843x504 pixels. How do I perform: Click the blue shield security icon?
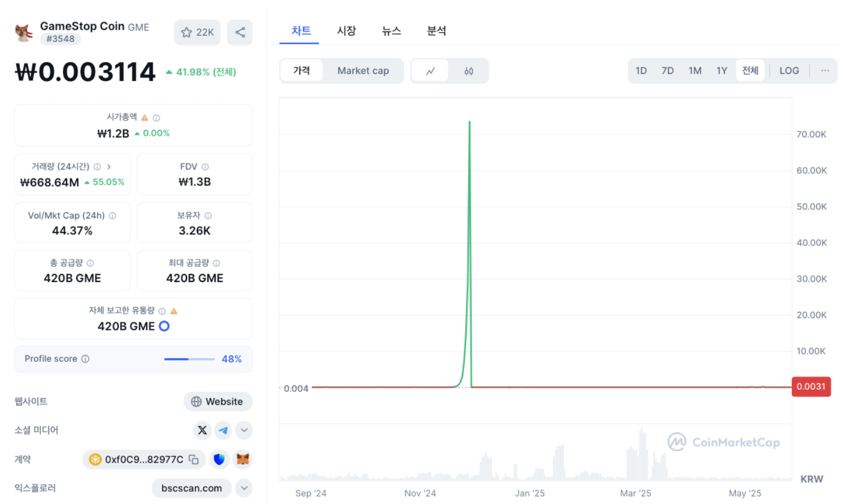point(219,460)
